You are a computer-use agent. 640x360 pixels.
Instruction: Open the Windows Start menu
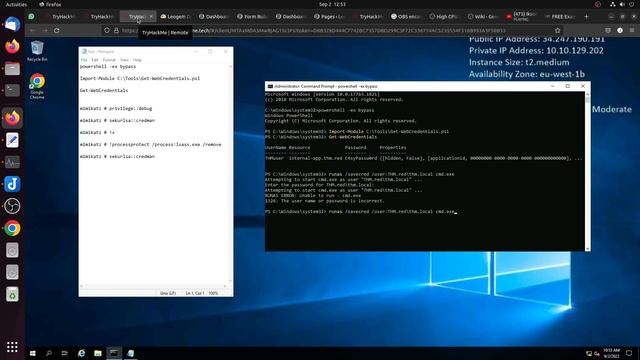33,353
